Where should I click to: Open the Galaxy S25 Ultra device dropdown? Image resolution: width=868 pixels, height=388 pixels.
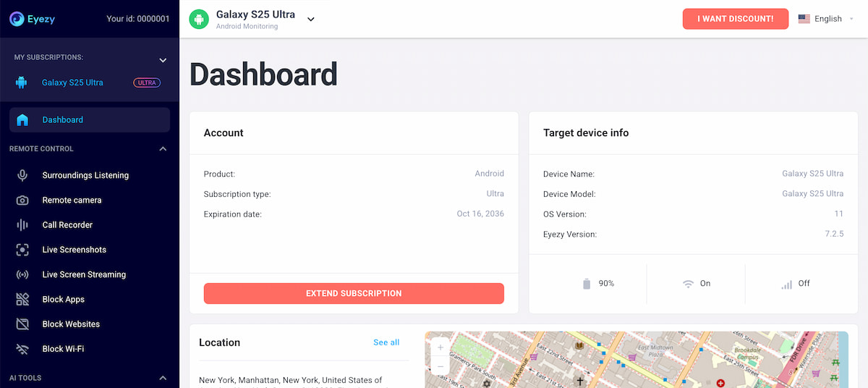[311, 20]
